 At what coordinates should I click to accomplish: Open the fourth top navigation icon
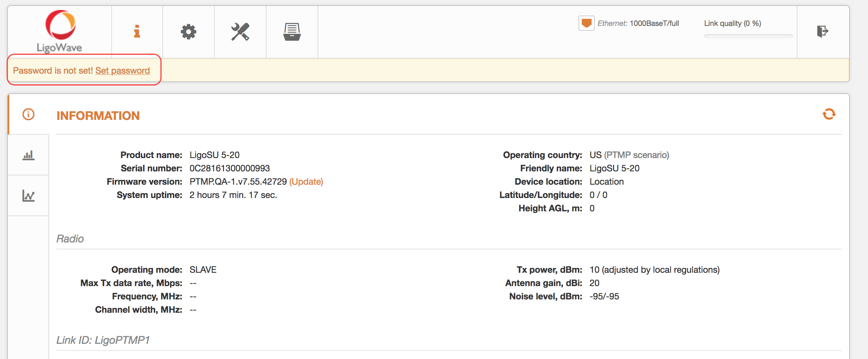[x=292, y=31]
